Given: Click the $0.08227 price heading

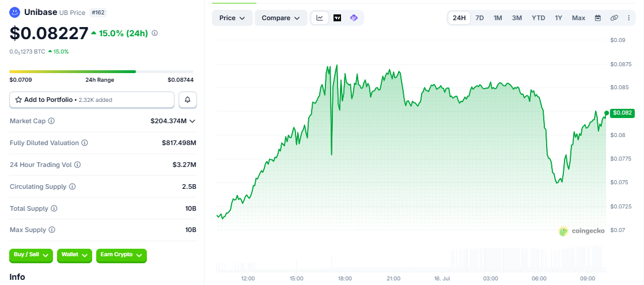Looking at the screenshot, I should point(49,33).
